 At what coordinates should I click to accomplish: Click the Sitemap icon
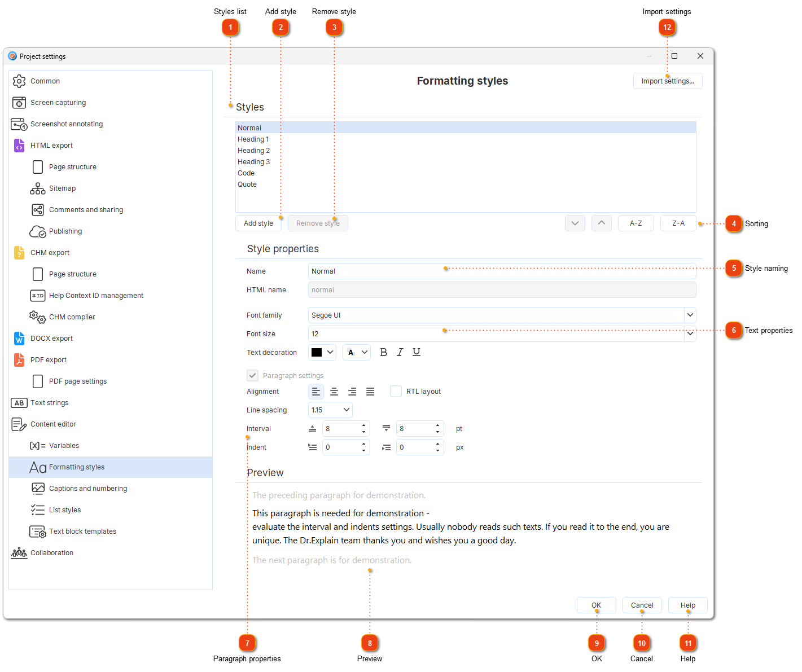point(38,188)
